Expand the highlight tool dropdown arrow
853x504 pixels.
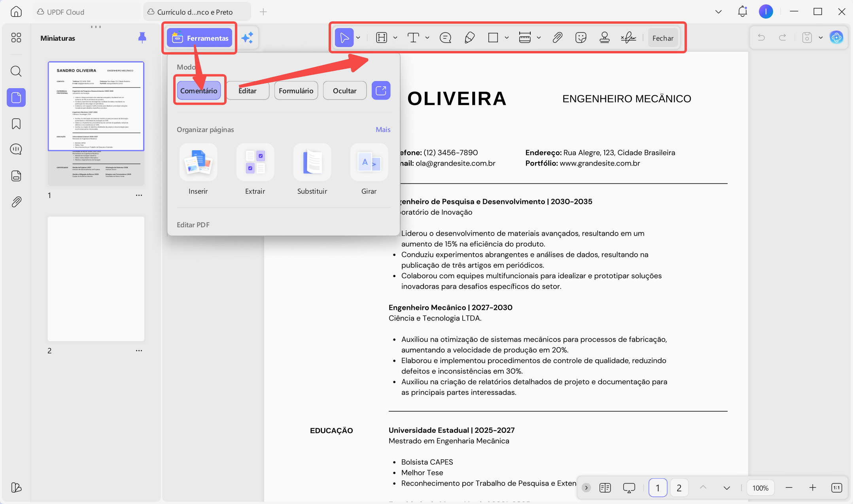(x=395, y=38)
